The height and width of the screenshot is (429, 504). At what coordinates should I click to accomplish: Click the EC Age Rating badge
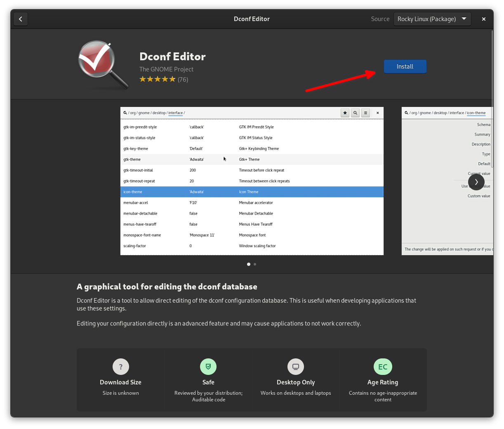pos(383,366)
